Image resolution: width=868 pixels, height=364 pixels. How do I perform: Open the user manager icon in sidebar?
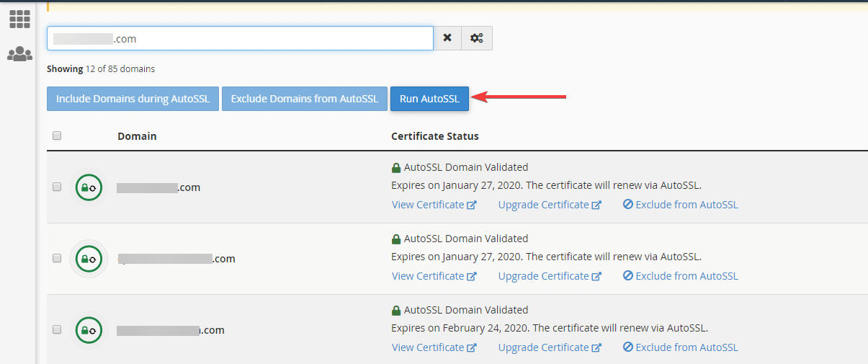pyautogui.click(x=19, y=54)
